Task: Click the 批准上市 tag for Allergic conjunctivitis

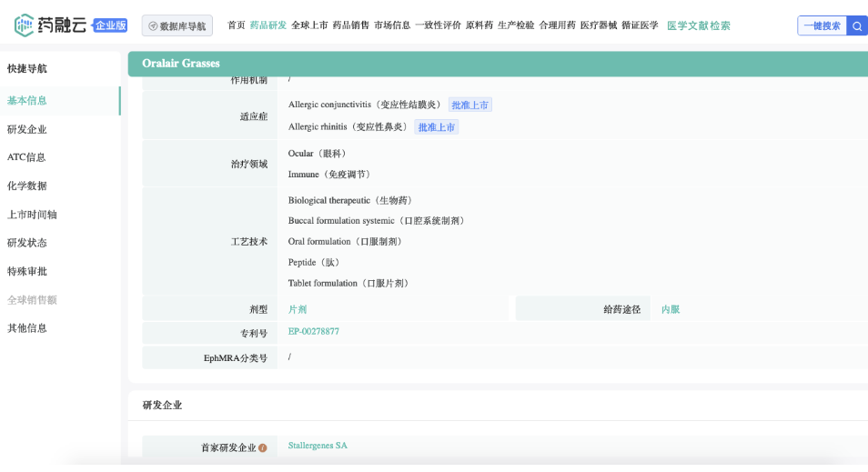Action: (x=469, y=105)
